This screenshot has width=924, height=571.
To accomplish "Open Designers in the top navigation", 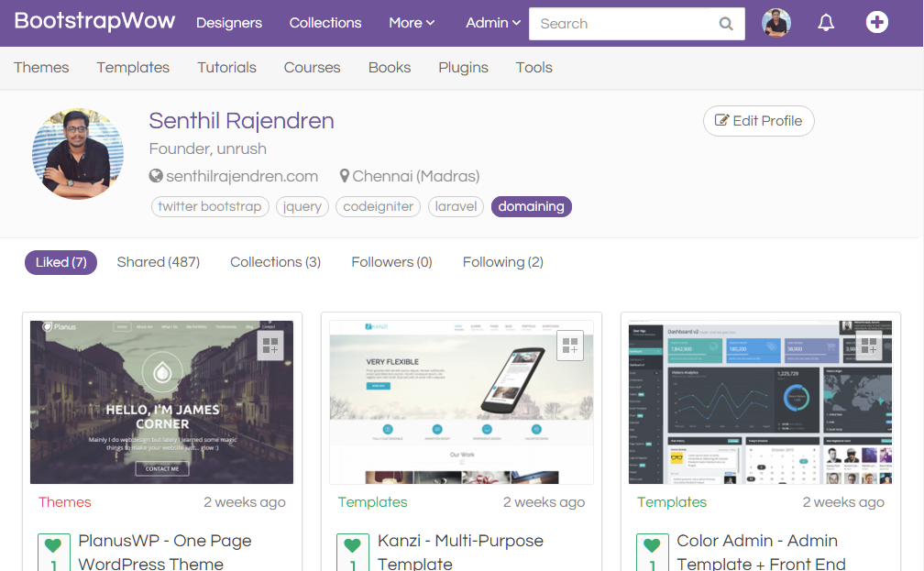I will 229,23.
